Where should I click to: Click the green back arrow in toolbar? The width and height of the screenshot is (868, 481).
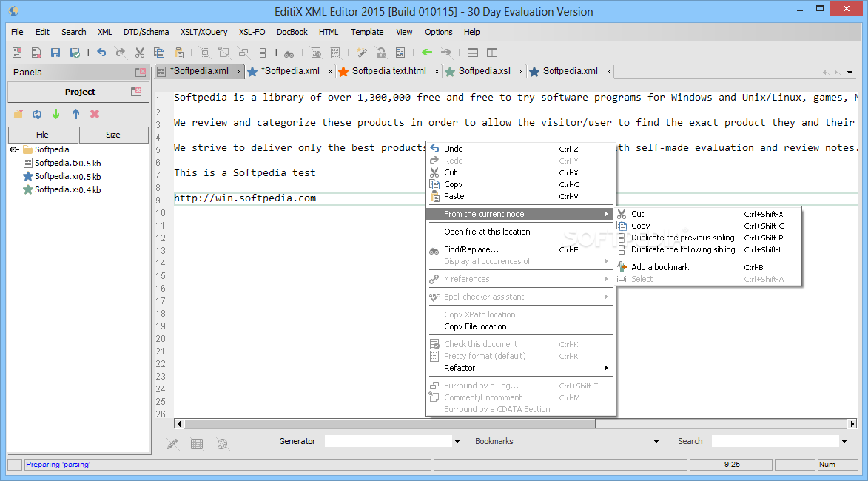(x=427, y=52)
